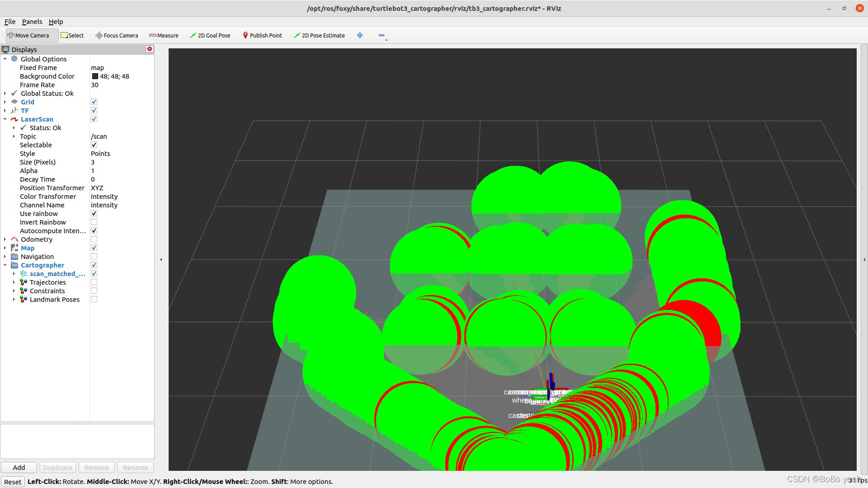Click the Topic field showing /scan
This screenshot has height=488, width=868.
[99, 136]
